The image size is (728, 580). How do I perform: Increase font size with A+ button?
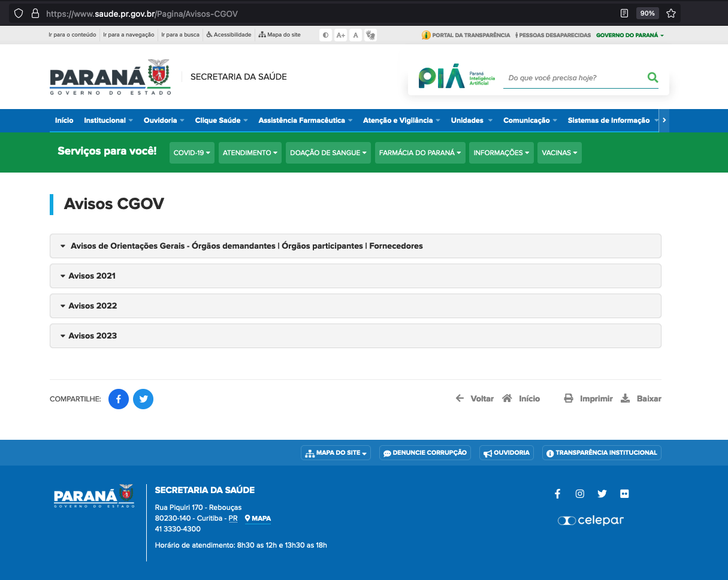coord(340,35)
